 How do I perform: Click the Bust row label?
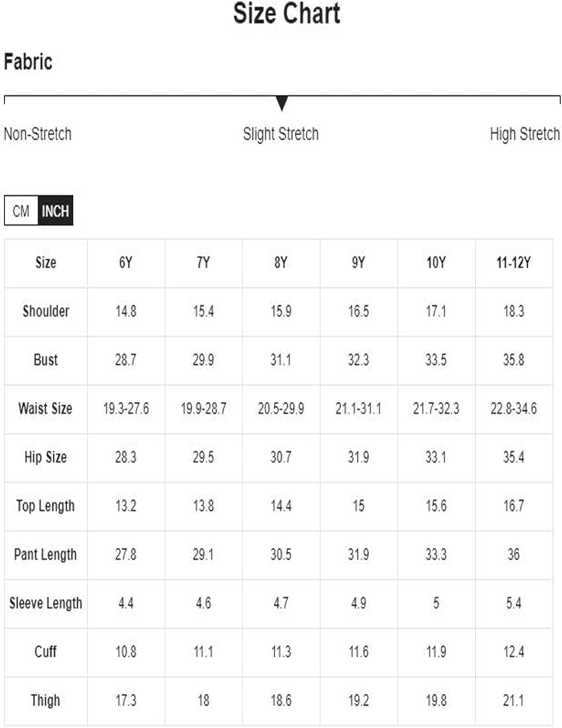pyautogui.click(x=46, y=360)
